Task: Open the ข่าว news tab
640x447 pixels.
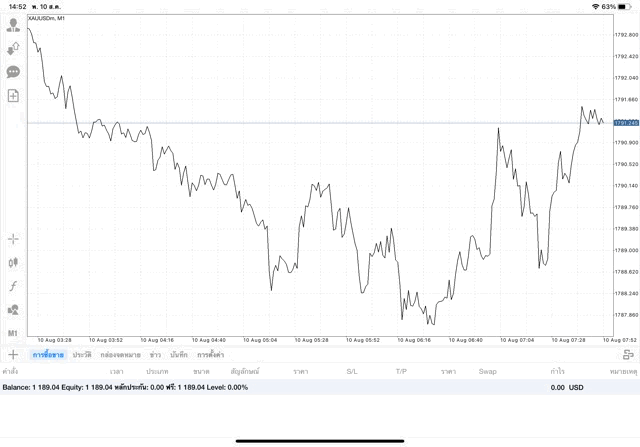Action: 155,355
